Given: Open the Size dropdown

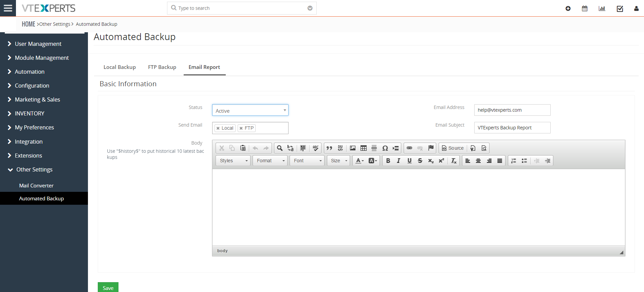Looking at the screenshot, I should click(x=338, y=161).
